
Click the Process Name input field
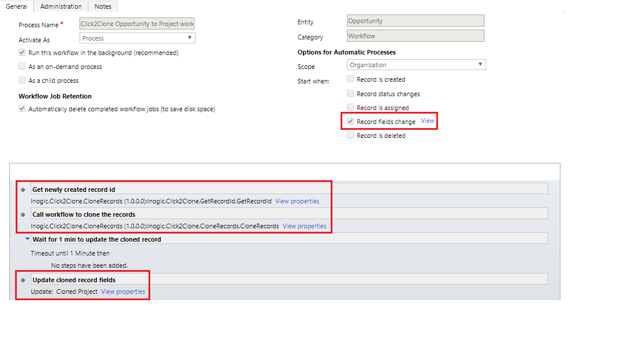137,24
